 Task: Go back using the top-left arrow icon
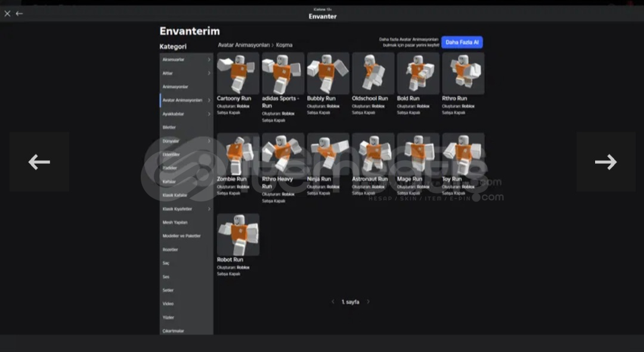click(x=19, y=14)
